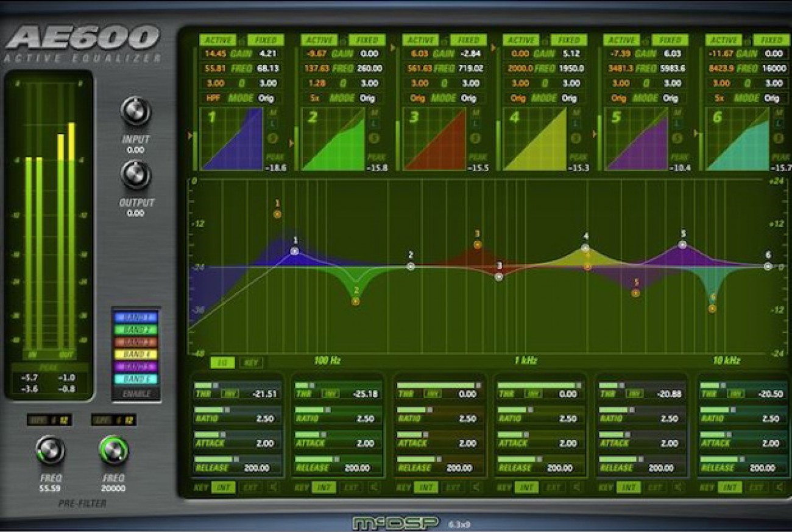Toggle INV on band 2 threshold
Screen dimensions: 792x532
click(331, 393)
